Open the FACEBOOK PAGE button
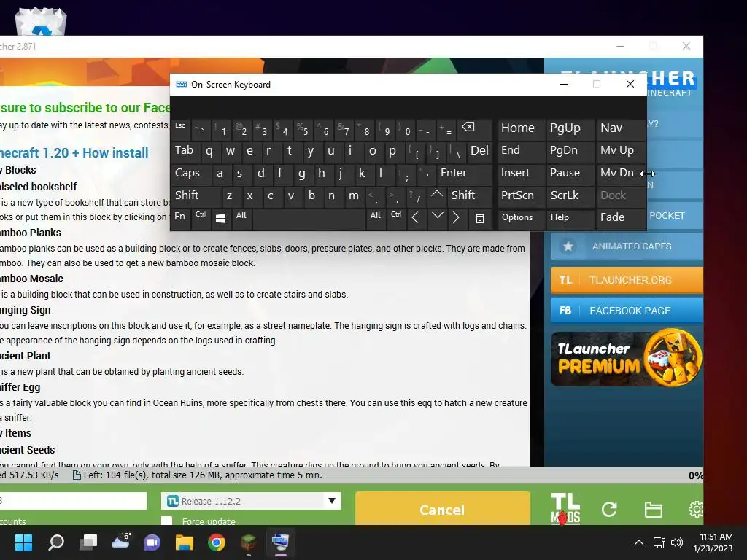This screenshot has height=560, width=747. (627, 311)
